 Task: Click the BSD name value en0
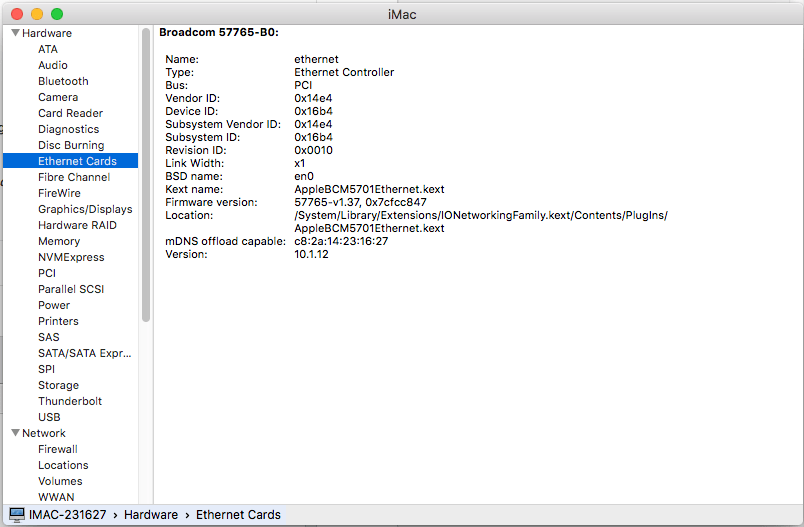[x=304, y=176]
